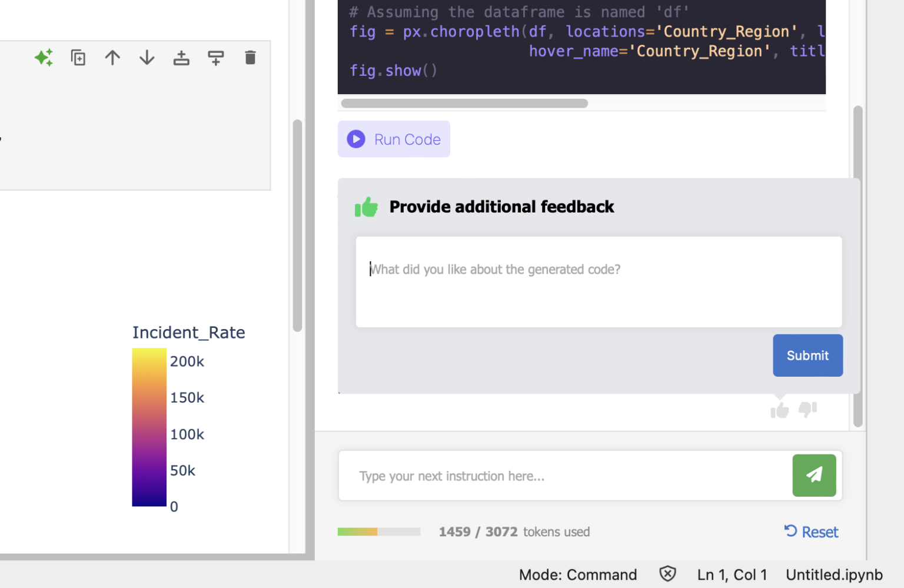Give the generated code a thumbs up

pyautogui.click(x=779, y=409)
